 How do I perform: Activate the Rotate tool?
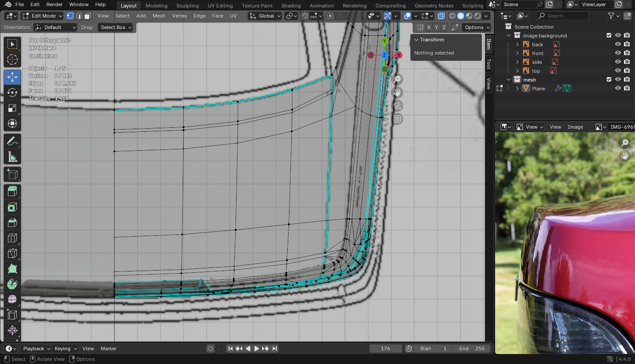(12, 93)
